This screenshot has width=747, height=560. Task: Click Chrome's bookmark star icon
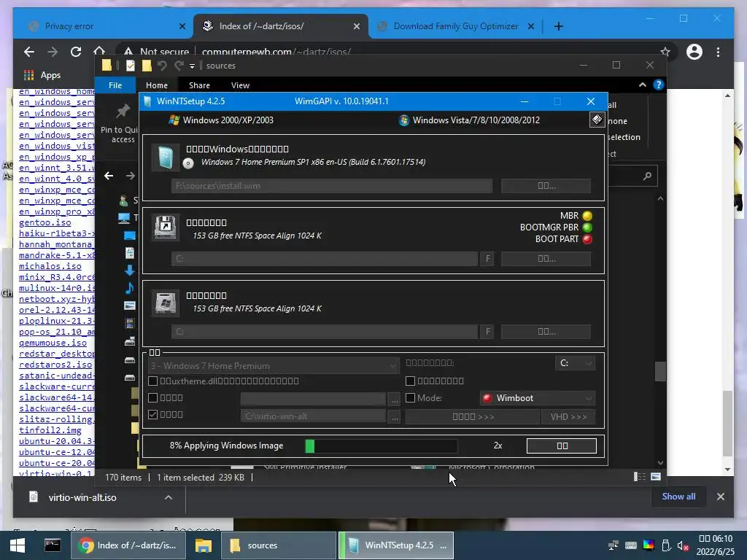click(665, 52)
